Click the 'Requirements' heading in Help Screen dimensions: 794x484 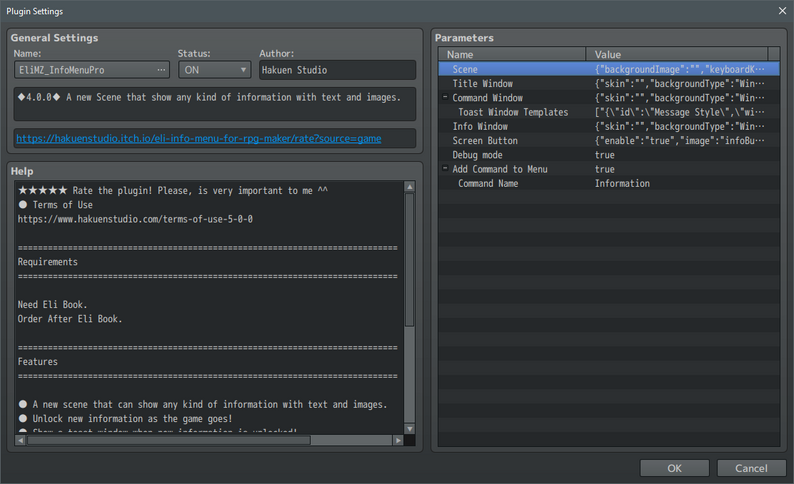click(x=48, y=262)
